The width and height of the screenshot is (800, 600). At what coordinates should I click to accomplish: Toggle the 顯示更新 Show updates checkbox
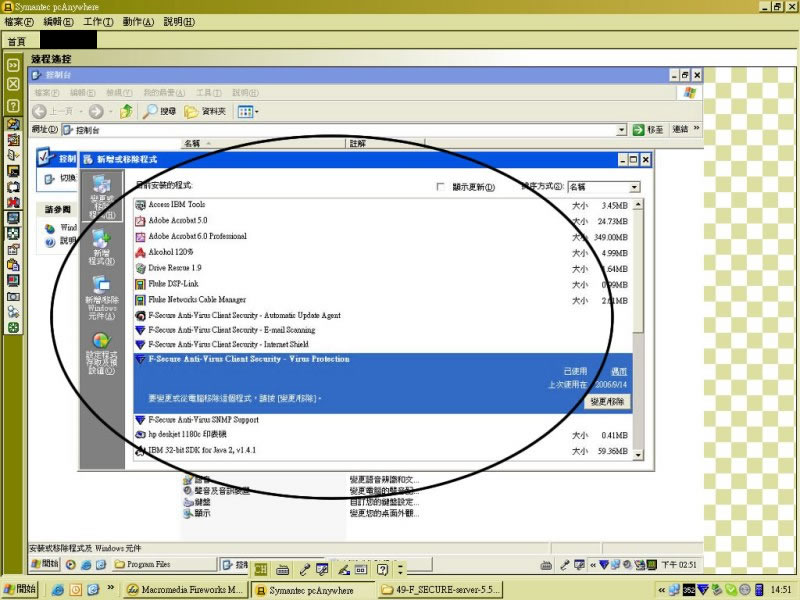coord(440,187)
